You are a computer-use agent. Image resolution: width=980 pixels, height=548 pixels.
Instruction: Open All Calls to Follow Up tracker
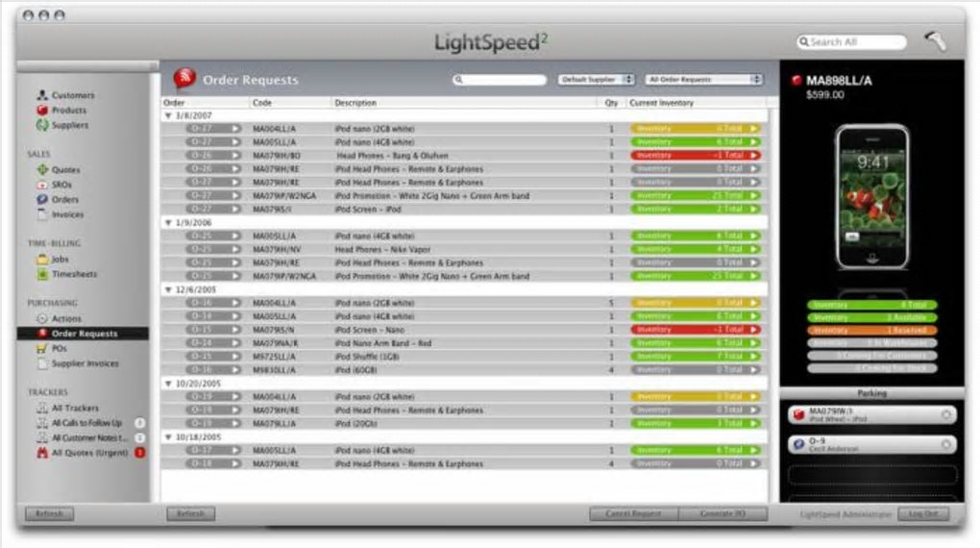click(86, 423)
